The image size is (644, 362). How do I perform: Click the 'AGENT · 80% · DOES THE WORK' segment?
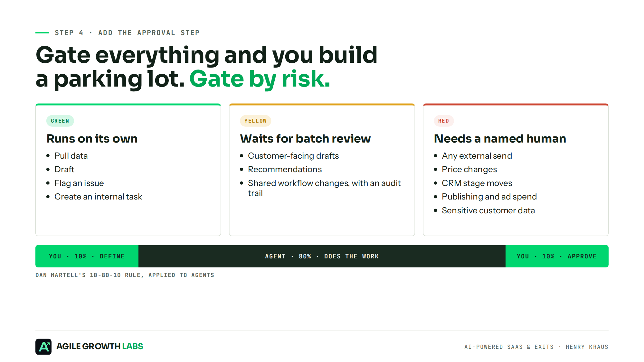tap(322, 256)
